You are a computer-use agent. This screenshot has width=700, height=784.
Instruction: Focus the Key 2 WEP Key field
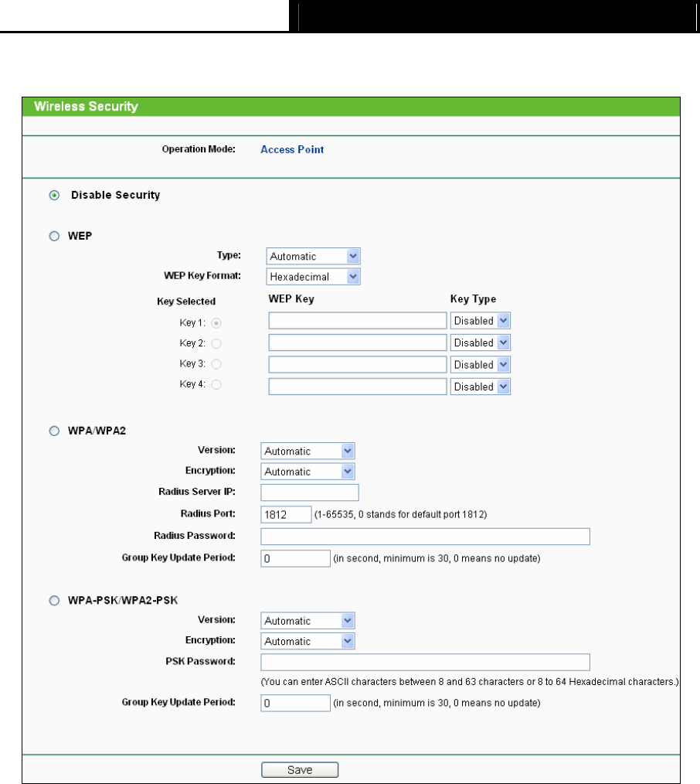(358, 343)
